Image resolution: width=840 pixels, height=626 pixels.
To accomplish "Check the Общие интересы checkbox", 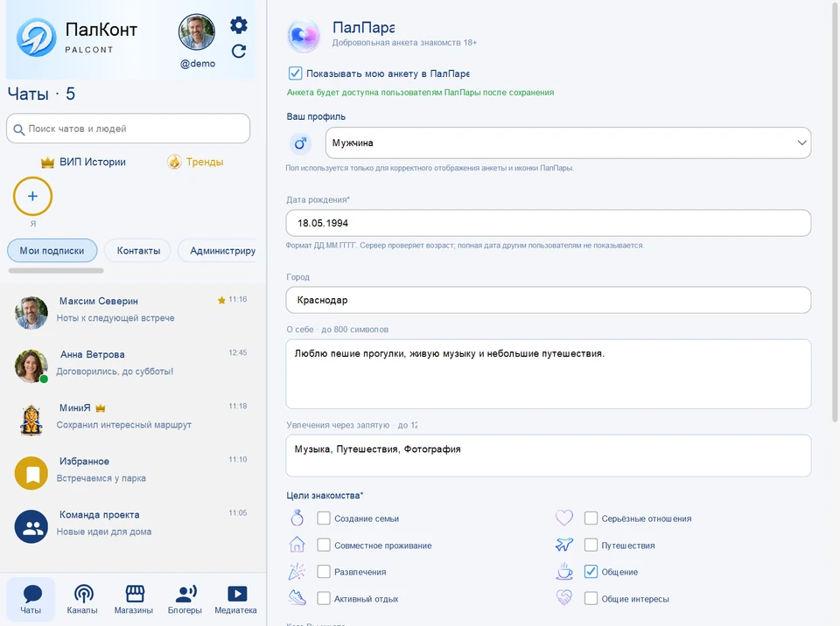I will [x=591, y=599].
